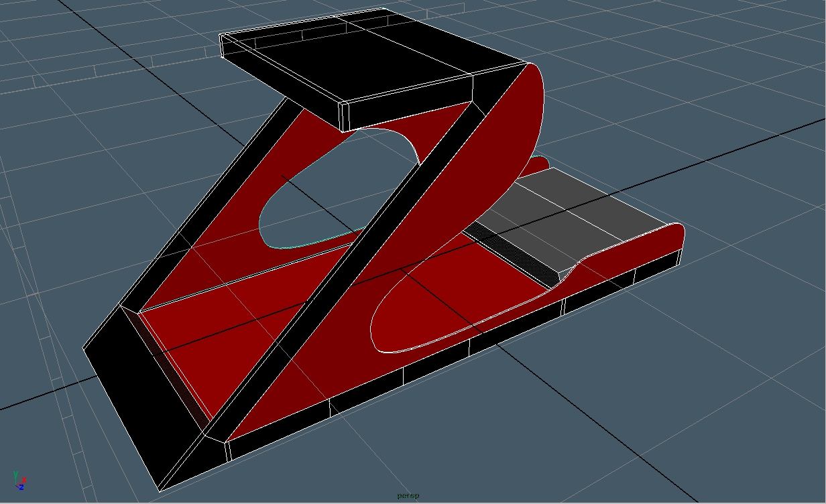This screenshot has height=504, width=826.
Task: Click the XYZ view axis indicator
Action: [x=19, y=479]
